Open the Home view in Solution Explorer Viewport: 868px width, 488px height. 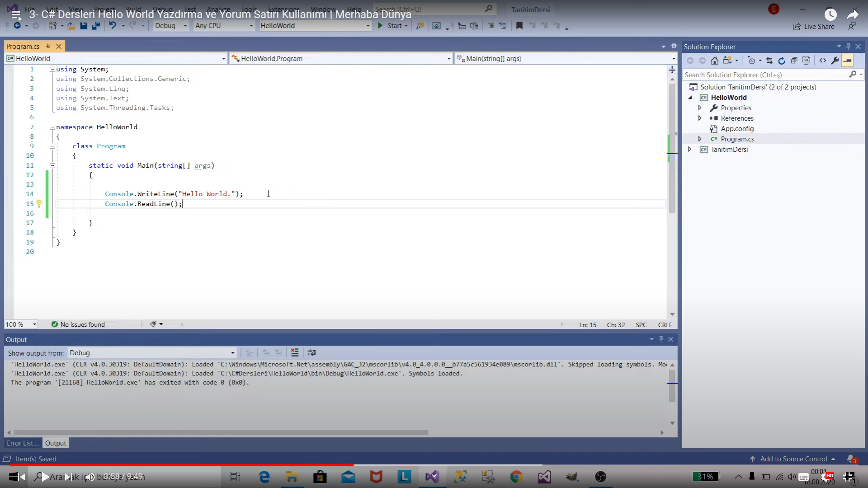point(716,60)
